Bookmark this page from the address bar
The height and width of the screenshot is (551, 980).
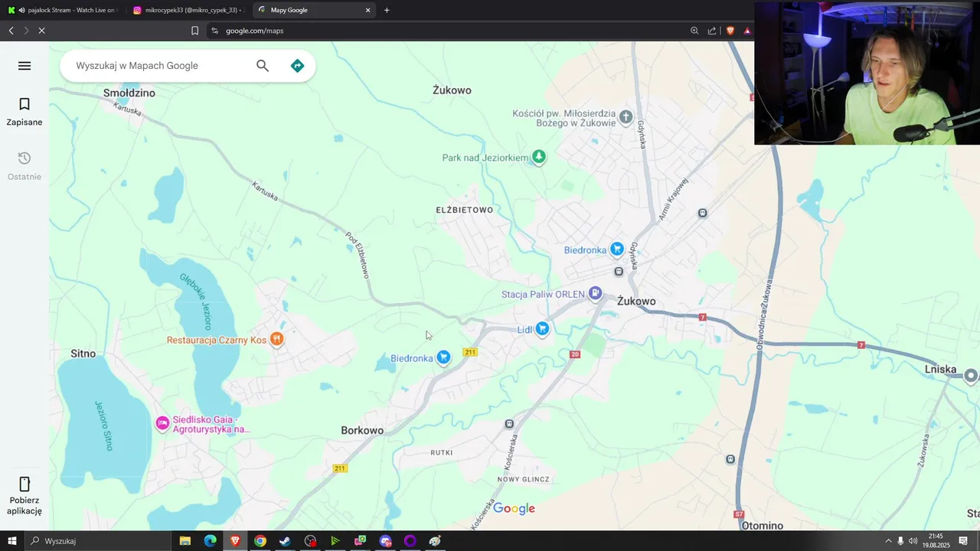[x=194, y=31]
